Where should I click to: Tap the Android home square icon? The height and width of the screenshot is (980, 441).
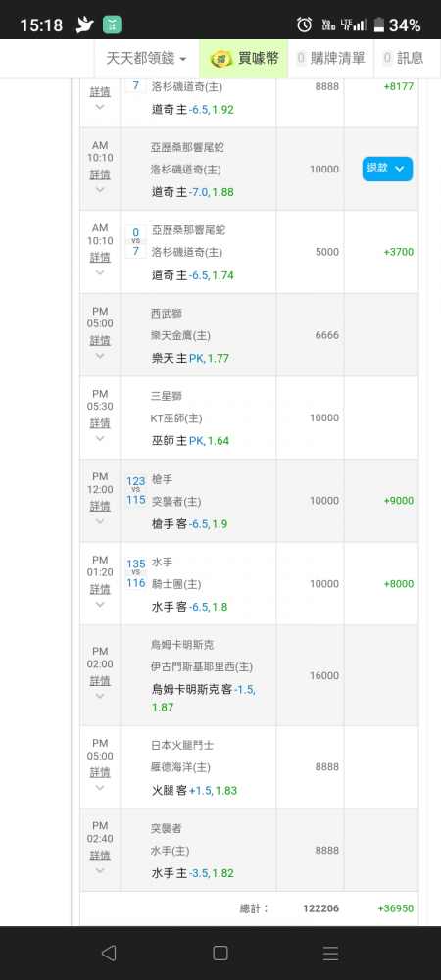click(220, 953)
